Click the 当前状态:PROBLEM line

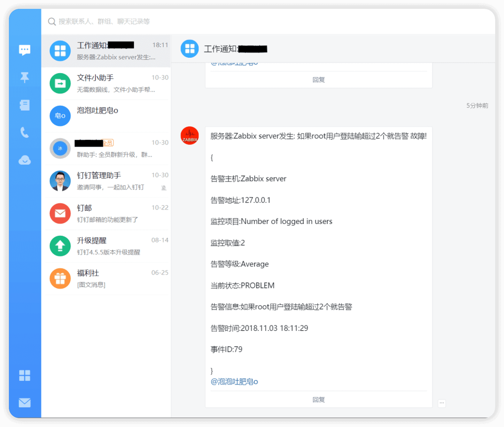click(x=243, y=286)
